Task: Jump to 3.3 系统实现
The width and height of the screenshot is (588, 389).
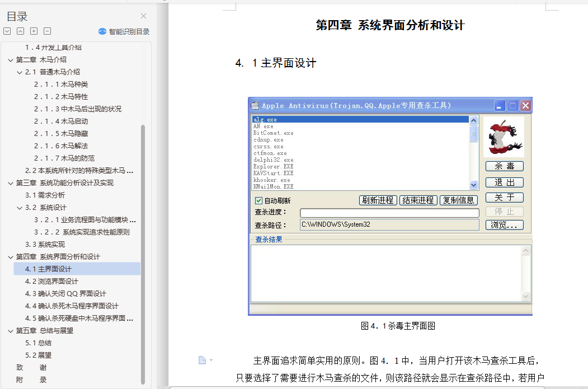Action: coord(45,245)
